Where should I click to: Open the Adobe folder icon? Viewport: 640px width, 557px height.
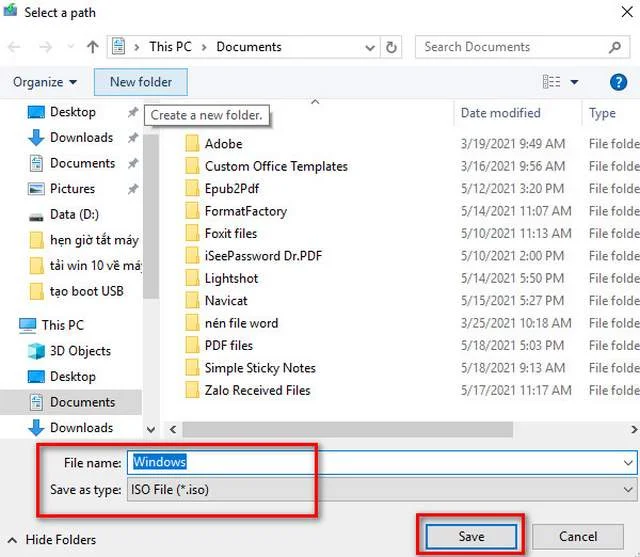[x=192, y=144]
